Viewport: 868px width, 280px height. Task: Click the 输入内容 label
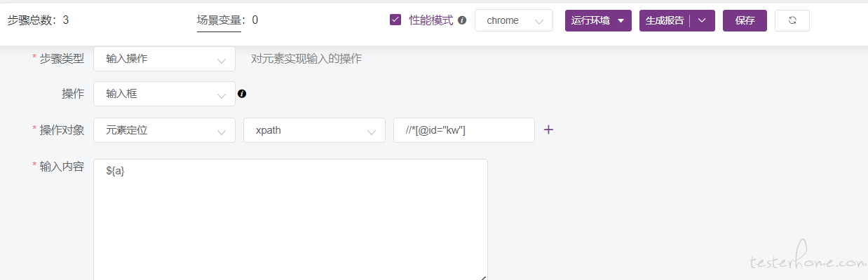point(62,166)
